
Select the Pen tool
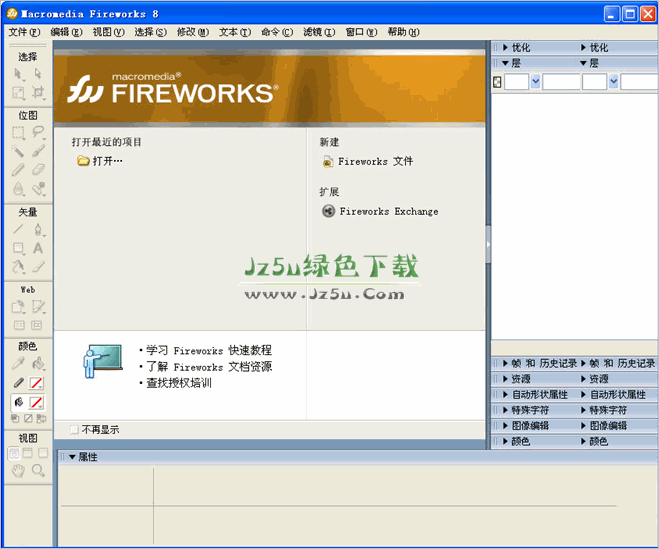point(38,230)
